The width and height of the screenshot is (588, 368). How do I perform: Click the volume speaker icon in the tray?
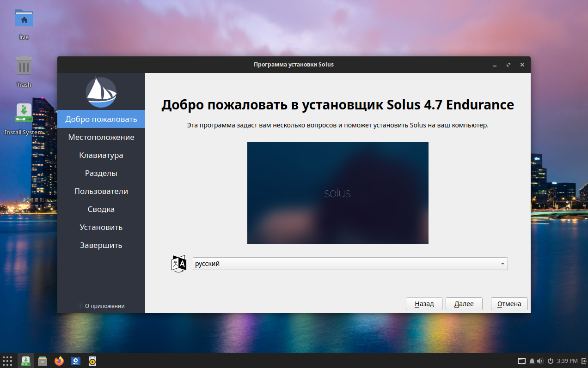[x=539, y=361]
